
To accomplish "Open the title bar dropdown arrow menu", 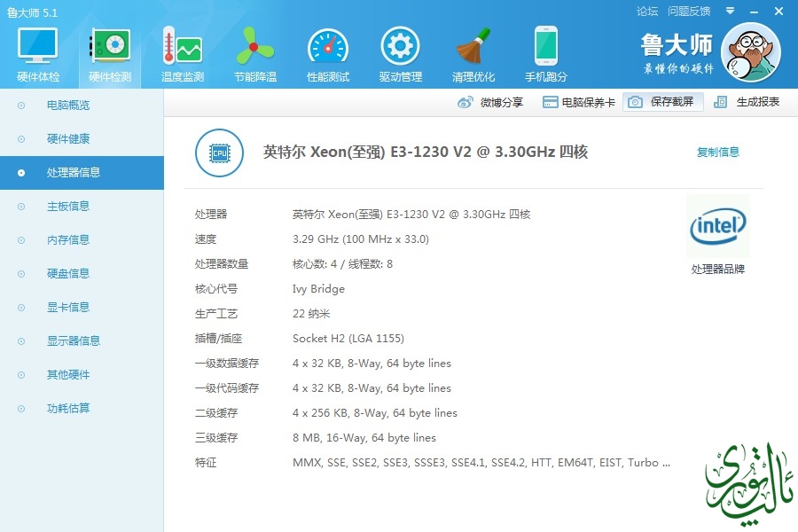I will 730,11.
